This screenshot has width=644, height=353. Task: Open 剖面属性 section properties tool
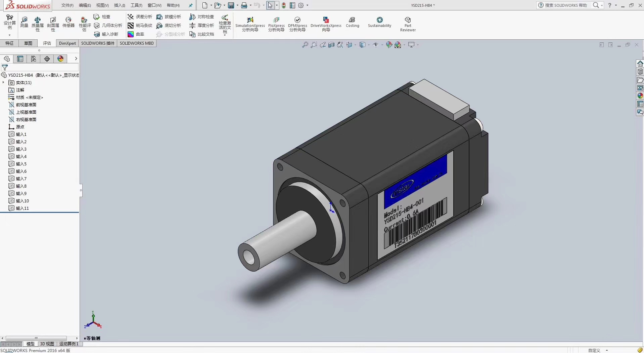tap(53, 24)
